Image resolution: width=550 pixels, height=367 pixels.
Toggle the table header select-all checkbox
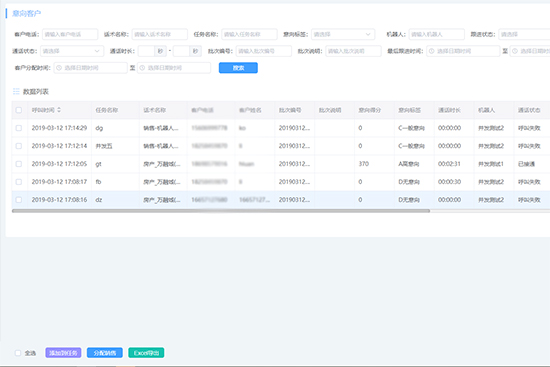(19, 110)
